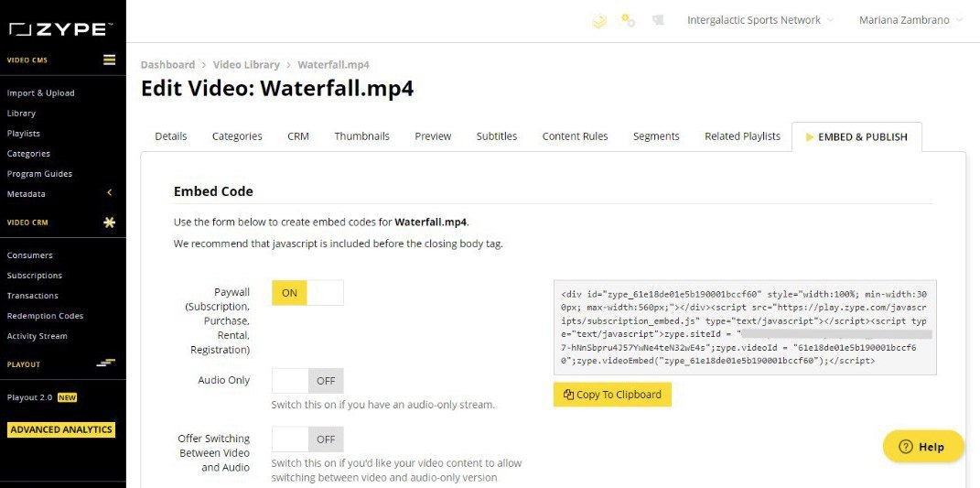Screen dimensions: 980x488
Task: Open Playlists in the sidebar
Action: click(x=23, y=134)
